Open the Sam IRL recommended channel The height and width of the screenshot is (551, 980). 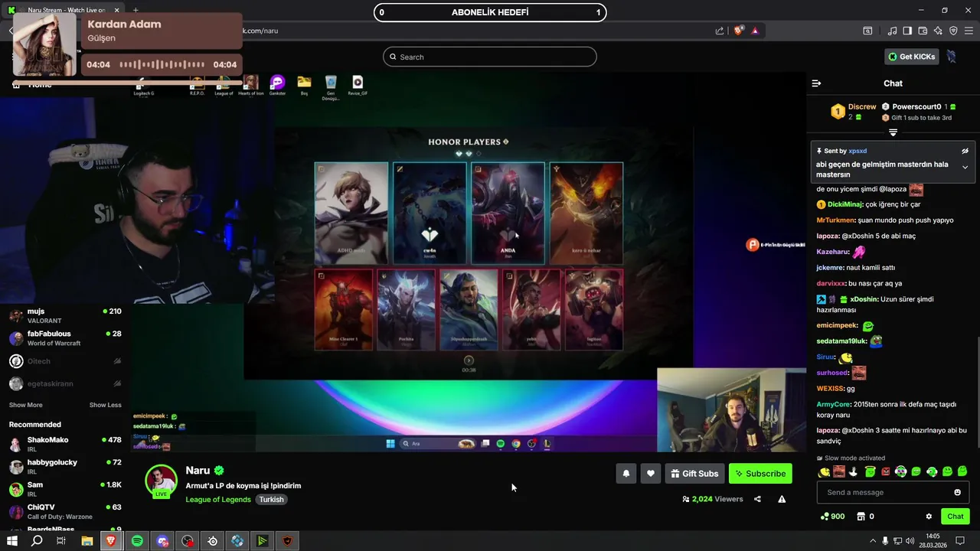65,489
